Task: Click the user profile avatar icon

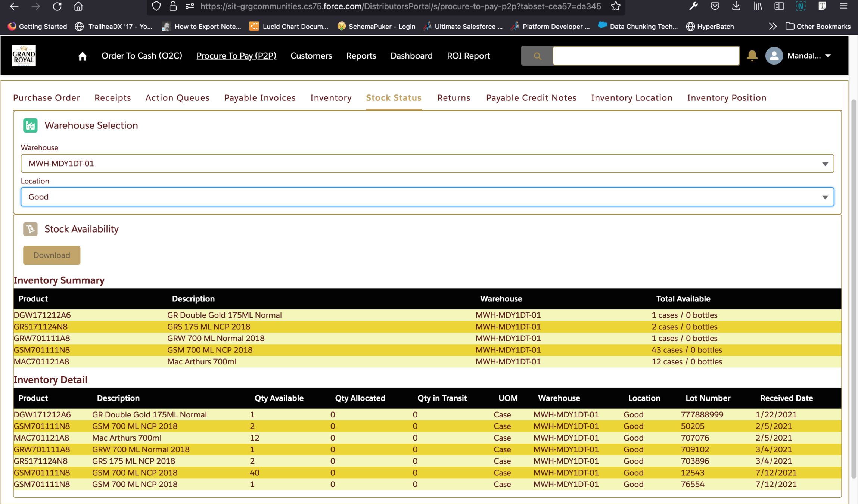Action: pos(774,56)
